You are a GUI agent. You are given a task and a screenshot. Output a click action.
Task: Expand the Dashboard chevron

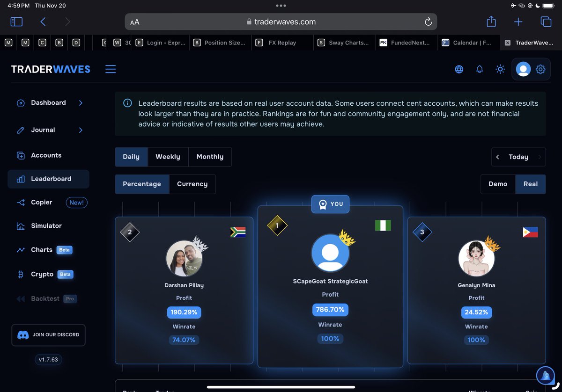coord(81,103)
